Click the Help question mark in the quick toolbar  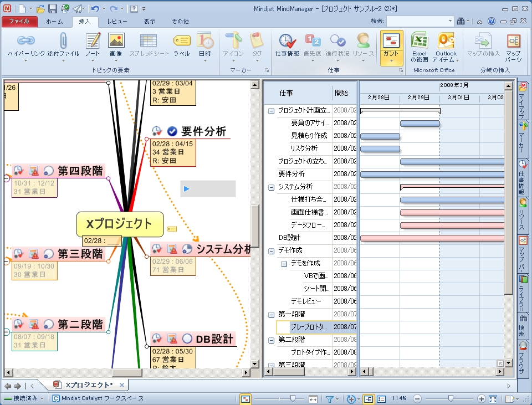coord(134,9)
